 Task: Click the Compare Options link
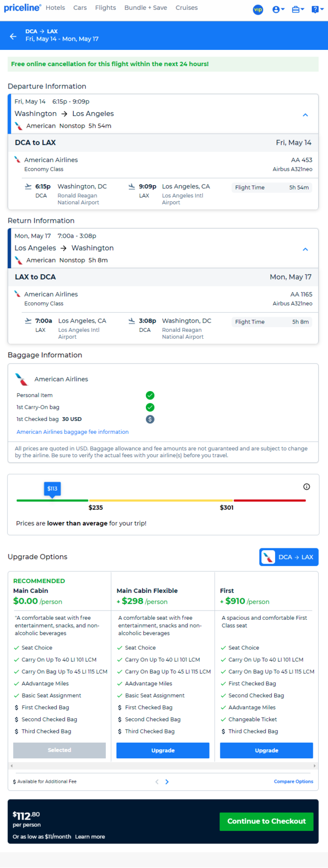pos(294,781)
